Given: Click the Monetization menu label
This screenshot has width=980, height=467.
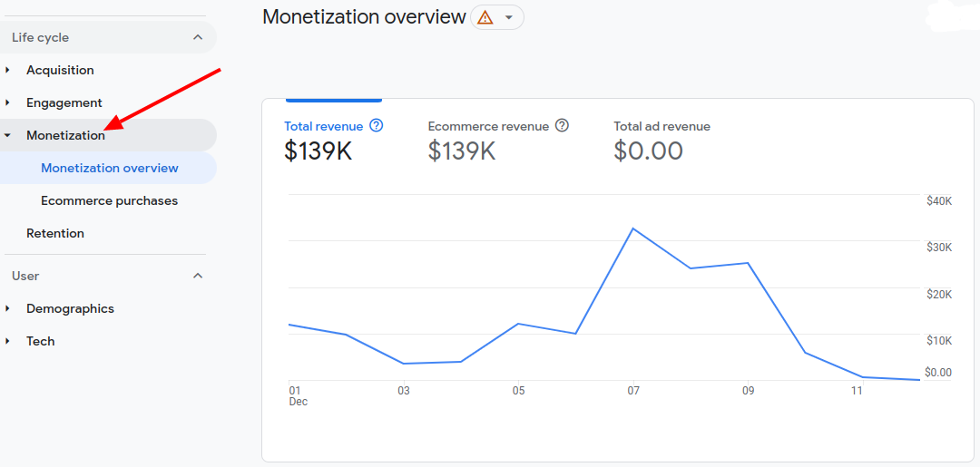Looking at the screenshot, I should tap(65, 135).
